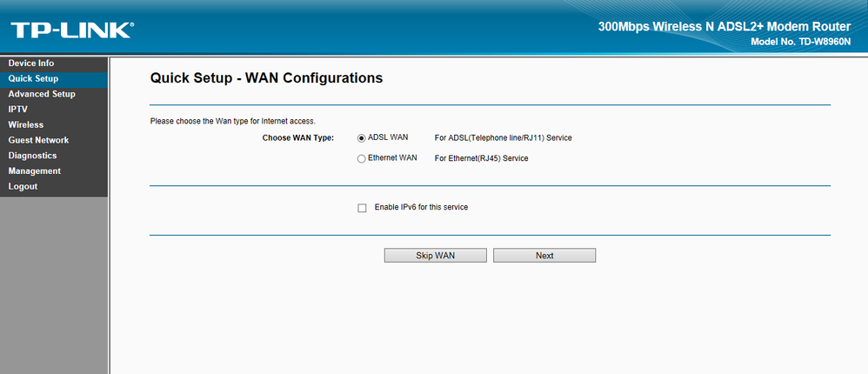Navigate to the Diagnostics page
This screenshot has height=374, width=868.
32,156
